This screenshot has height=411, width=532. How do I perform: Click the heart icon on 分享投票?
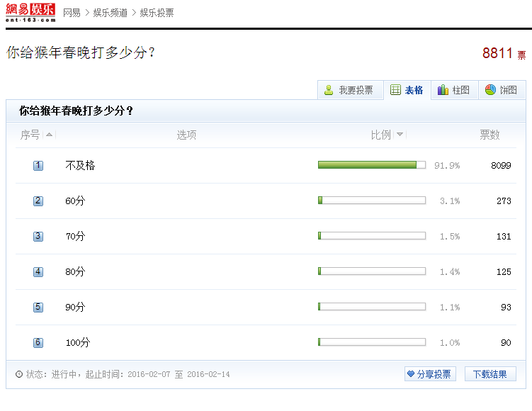click(x=411, y=374)
